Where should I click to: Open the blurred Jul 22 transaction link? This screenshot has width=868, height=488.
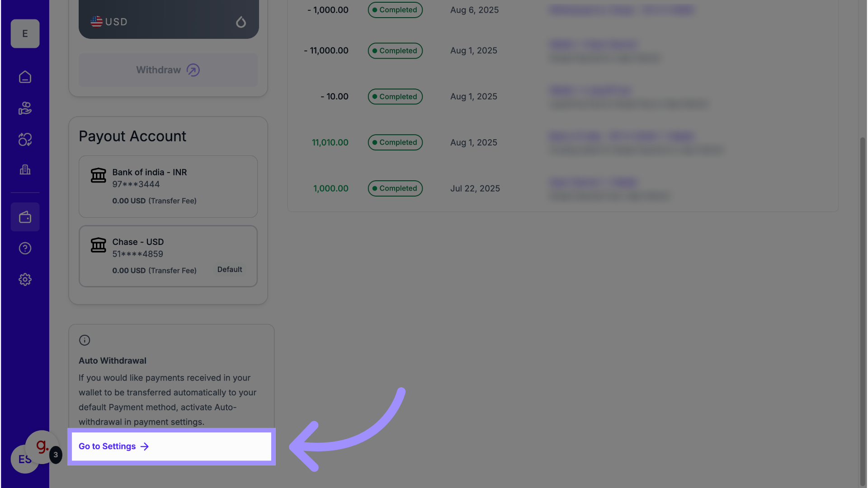tap(593, 183)
